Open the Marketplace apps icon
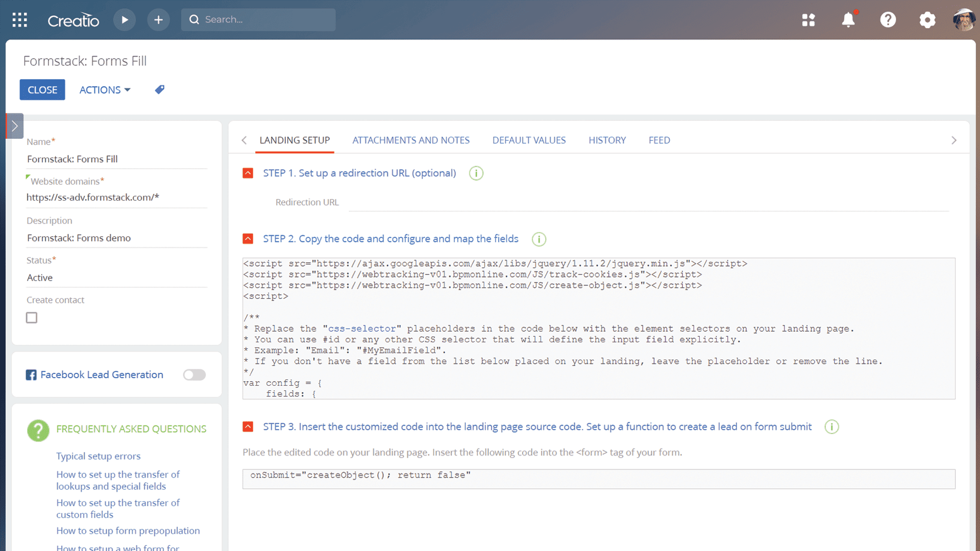This screenshot has height=551, width=980. (808, 20)
